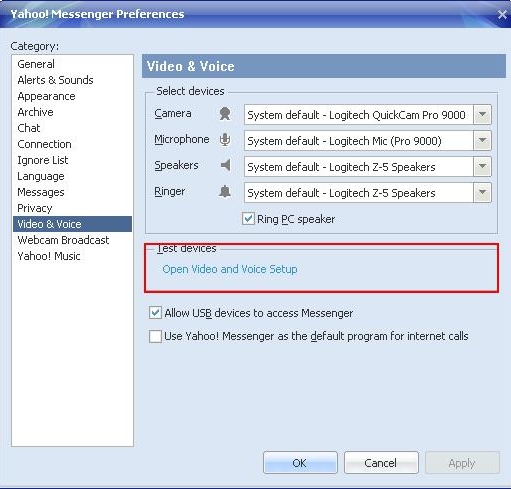Uncheck Allow USB devices to access Messenger
The image size is (511, 489).
pyautogui.click(x=155, y=313)
